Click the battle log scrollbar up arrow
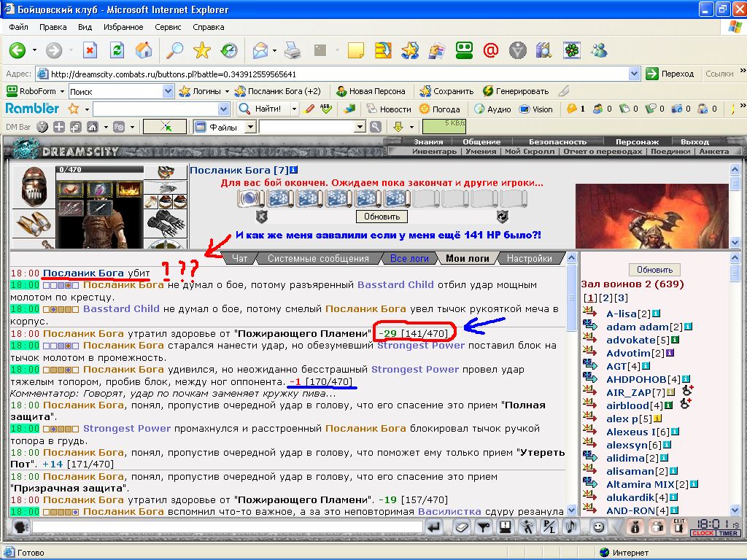This screenshot has width=747, height=560. [x=571, y=258]
